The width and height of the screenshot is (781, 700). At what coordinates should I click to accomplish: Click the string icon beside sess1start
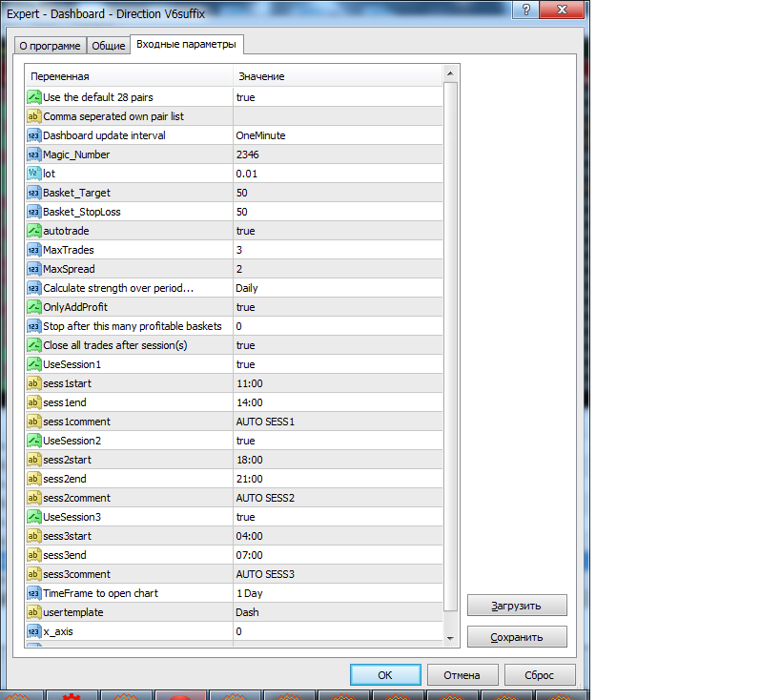(x=34, y=383)
